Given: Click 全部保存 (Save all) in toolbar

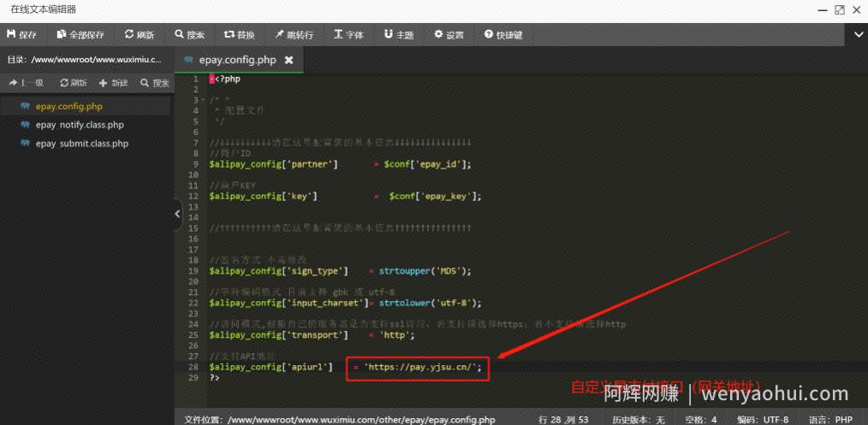Looking at the screenshot, I should pyautogui.click(x=80, y=35).
